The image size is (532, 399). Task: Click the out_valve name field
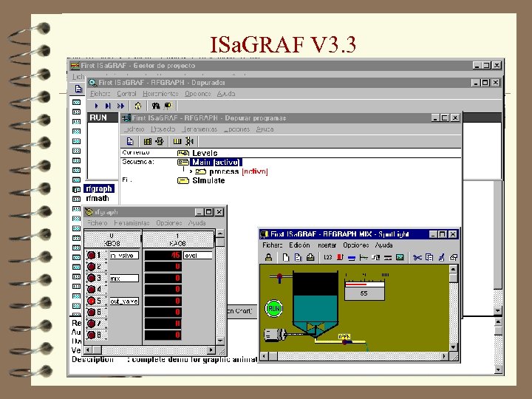(x=124, y=301)
